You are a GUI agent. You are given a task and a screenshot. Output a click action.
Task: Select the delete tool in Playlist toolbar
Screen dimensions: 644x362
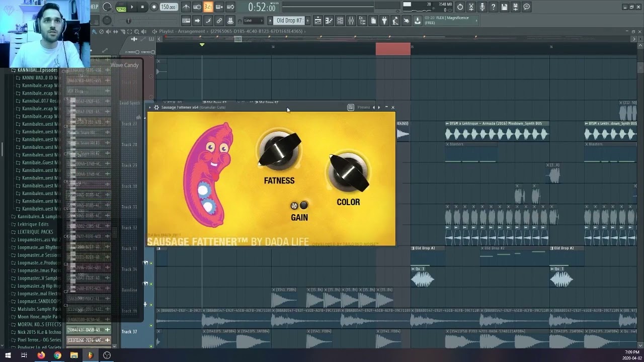[101, 32]
